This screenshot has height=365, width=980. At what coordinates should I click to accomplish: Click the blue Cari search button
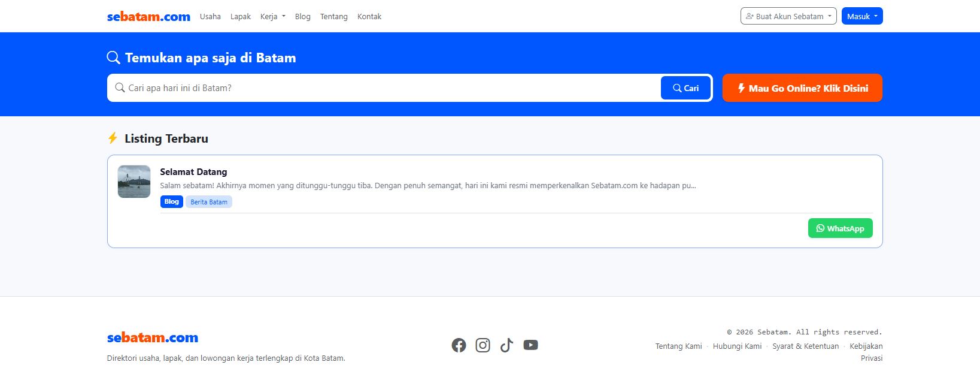click(685, 88)
